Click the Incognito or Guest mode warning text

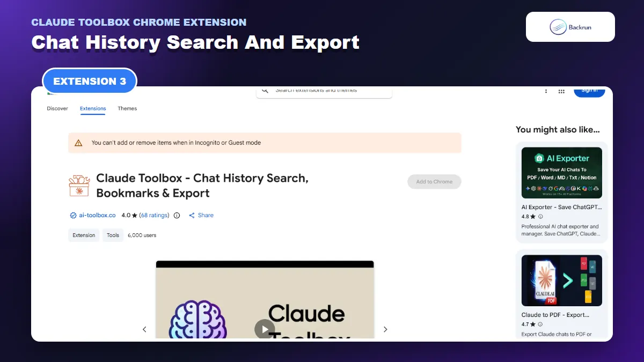click(176, 143)
